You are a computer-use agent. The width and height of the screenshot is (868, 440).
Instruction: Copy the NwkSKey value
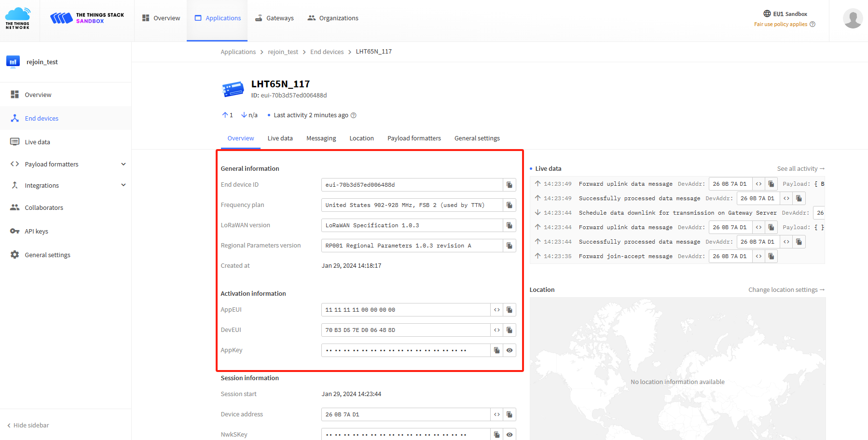pyautogui.click(x=497, y=435)
